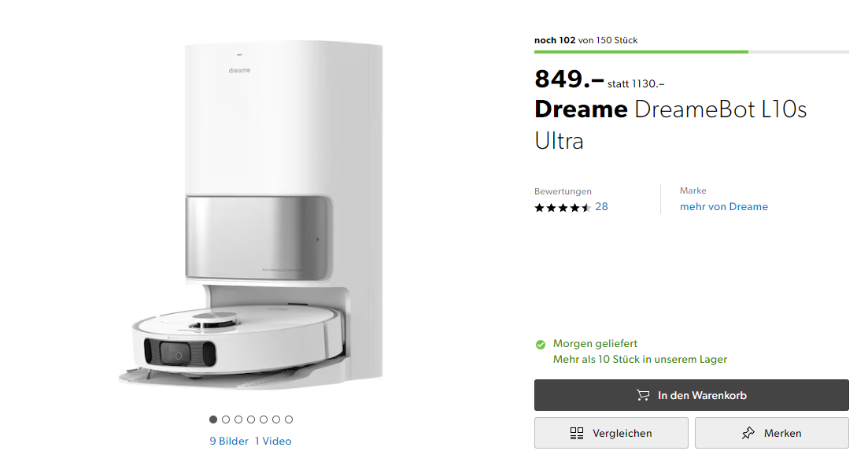Select the last image carousel dot
868x473 pixels.
[x=289, y=419]
